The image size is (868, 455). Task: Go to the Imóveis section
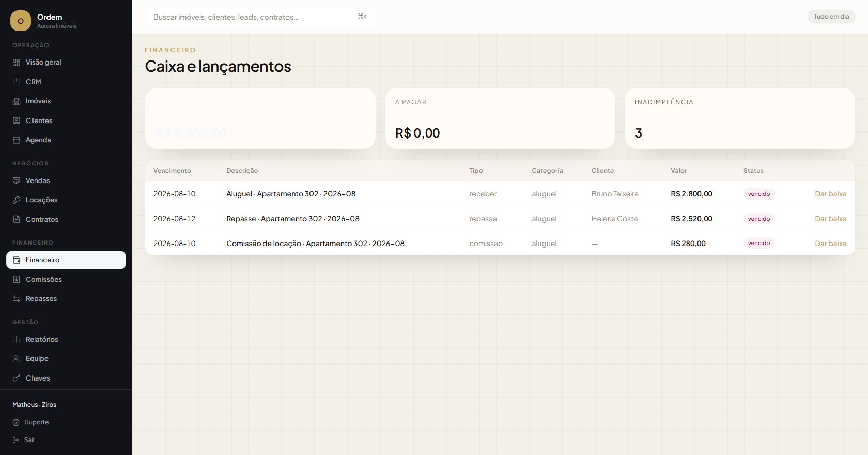[x=66, y=101]
